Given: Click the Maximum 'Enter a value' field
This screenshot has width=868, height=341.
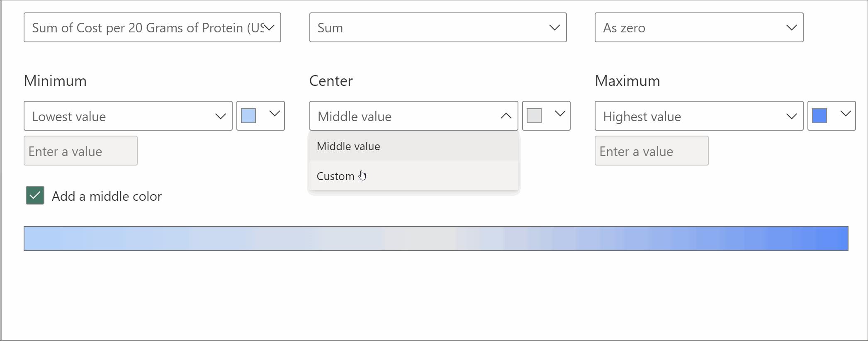Looking at the screenshot, I should (x=652, y=151).
